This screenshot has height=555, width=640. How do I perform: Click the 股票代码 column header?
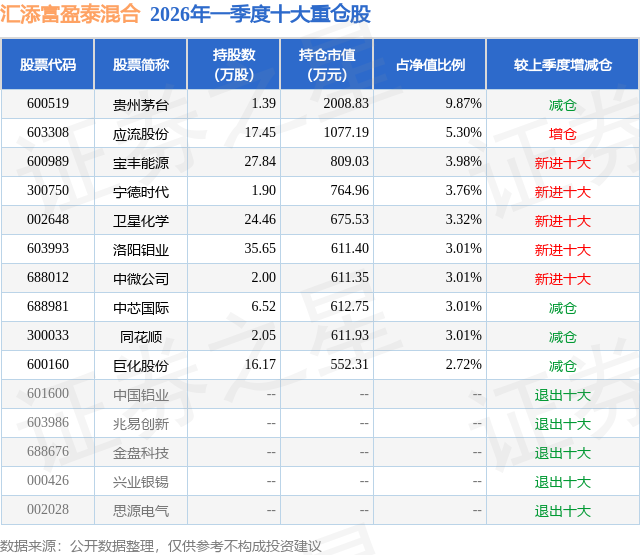(x=48, y=64)
